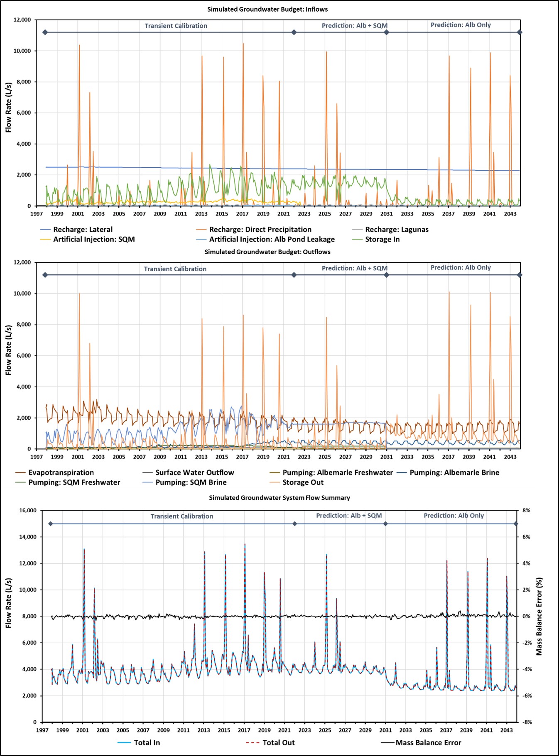The width and height of the screenshot is (559, 756).
Task: Click the "Mass Balance Error (%)" vertical axis title
Action: tap(539, 617)
